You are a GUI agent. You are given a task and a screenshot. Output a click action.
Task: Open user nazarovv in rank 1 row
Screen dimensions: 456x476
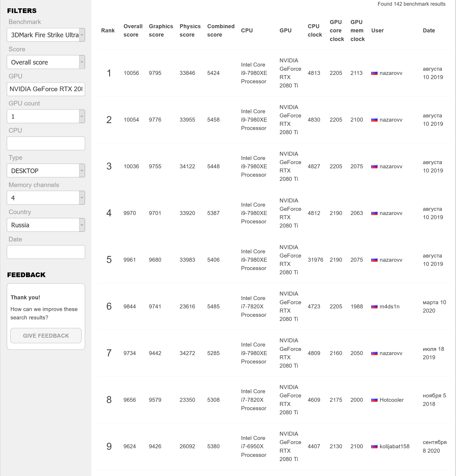391,73
